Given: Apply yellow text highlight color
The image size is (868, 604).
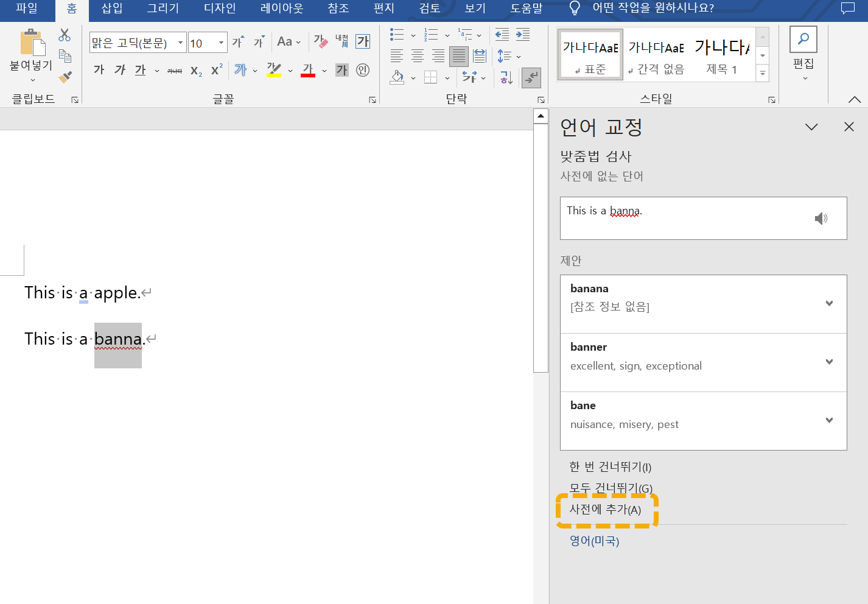Looking at the screenshot, I should 273,69.
